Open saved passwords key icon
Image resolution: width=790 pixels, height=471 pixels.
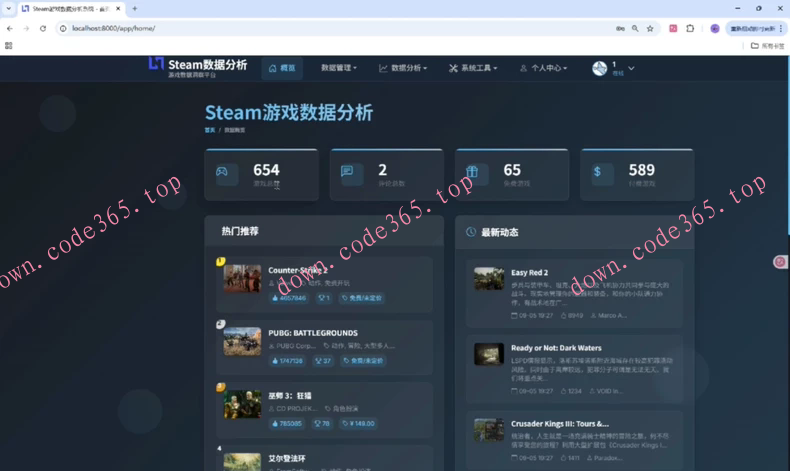(620, 28)
